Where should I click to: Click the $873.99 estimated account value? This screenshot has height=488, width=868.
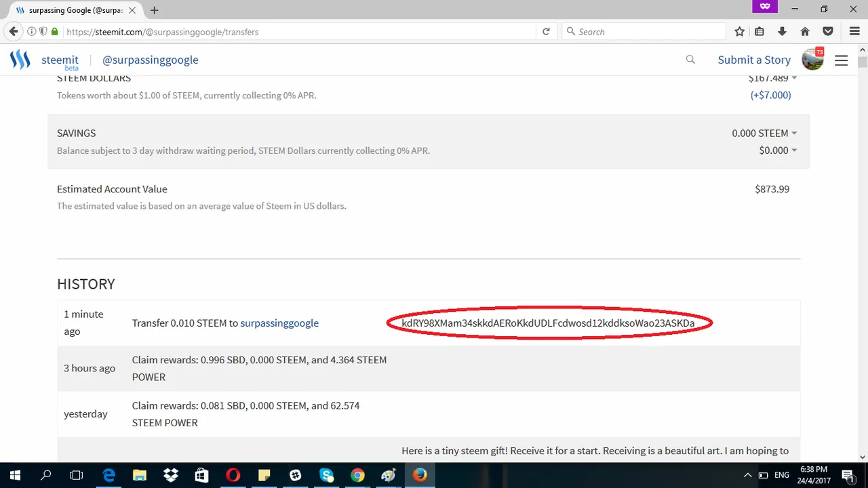point(772,189)
